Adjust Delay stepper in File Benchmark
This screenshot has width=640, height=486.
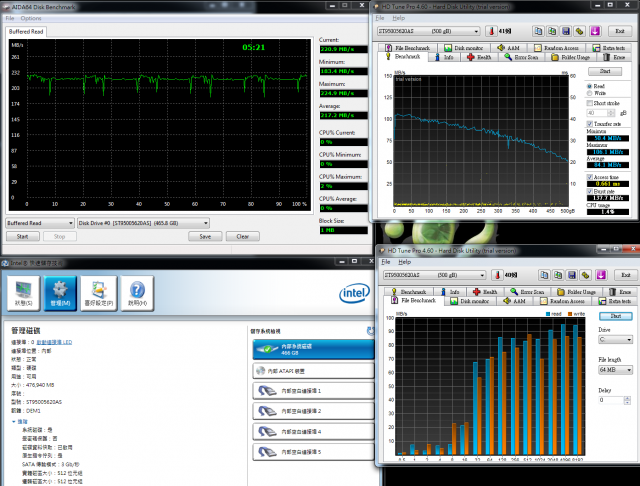click(627, 400)
